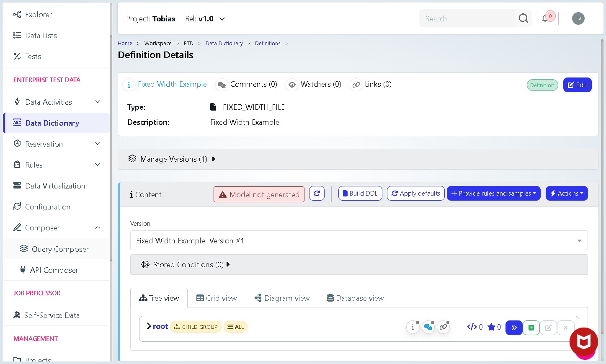Switch to Tree view tab
The width and height of the screenshot is (606, 364).
[x=159, y=298]
